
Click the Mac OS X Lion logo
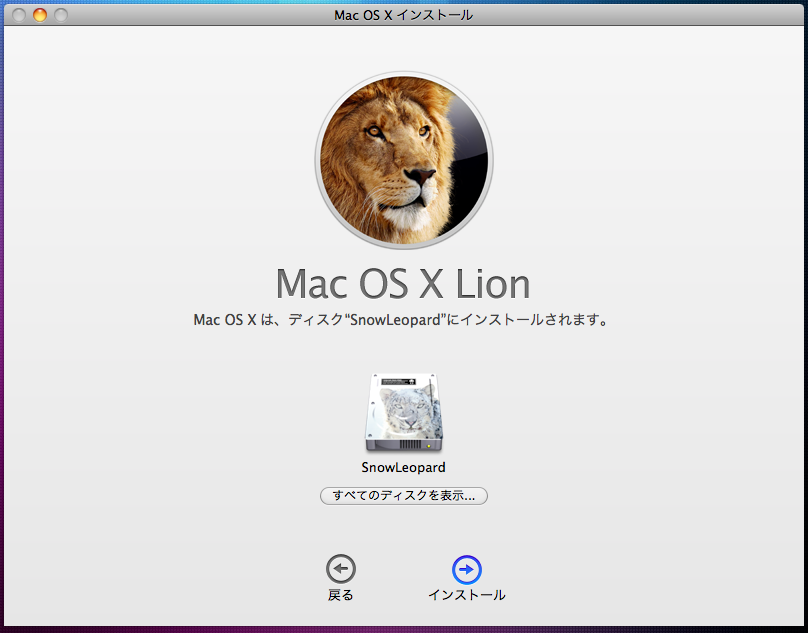tap(404, 160)
